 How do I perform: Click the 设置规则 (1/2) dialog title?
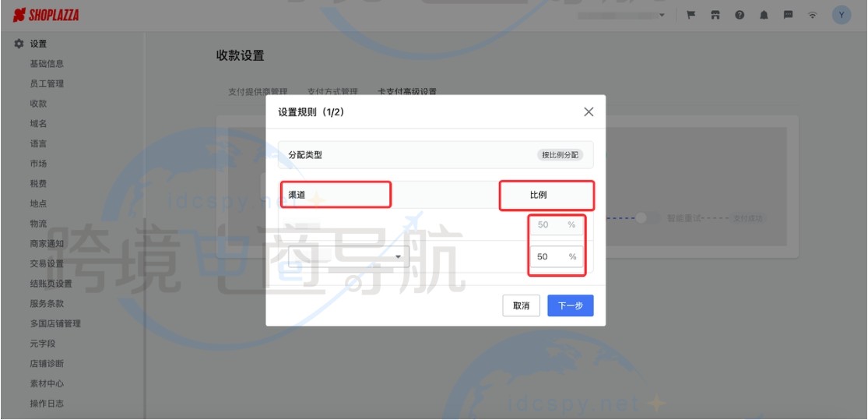click(311, 112)
